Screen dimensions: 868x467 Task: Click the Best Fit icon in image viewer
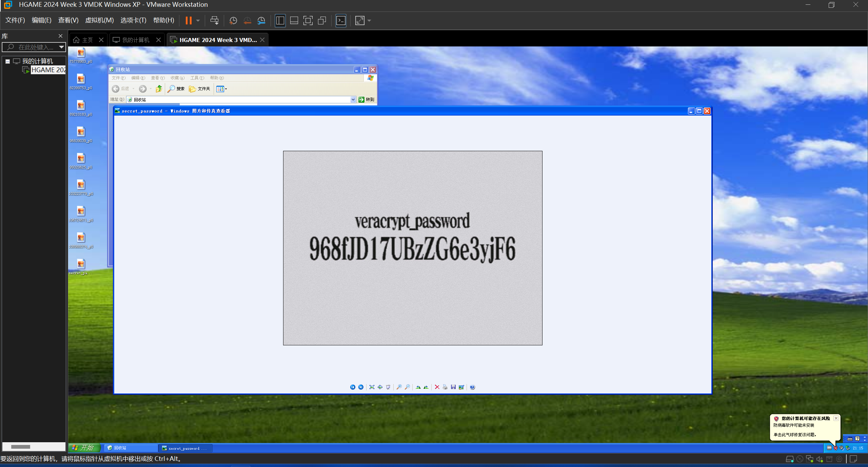pos(372,387)
